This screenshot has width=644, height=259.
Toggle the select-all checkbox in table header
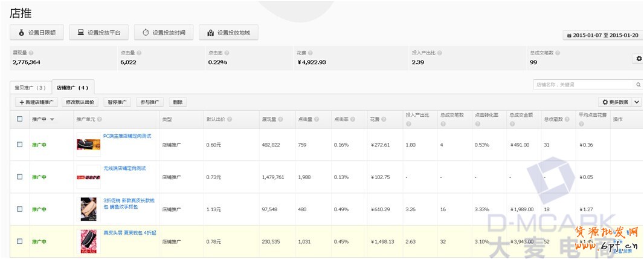[20, 119]
